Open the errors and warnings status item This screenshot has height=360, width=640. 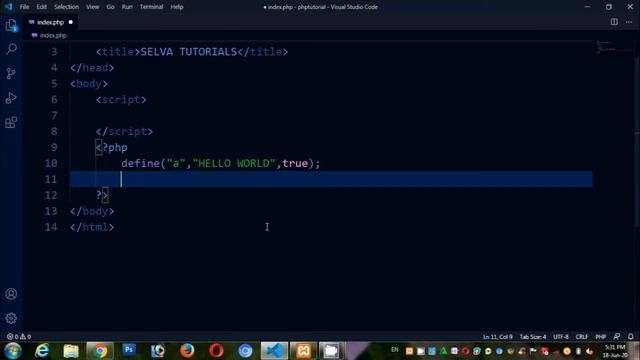tap(19, 337)
